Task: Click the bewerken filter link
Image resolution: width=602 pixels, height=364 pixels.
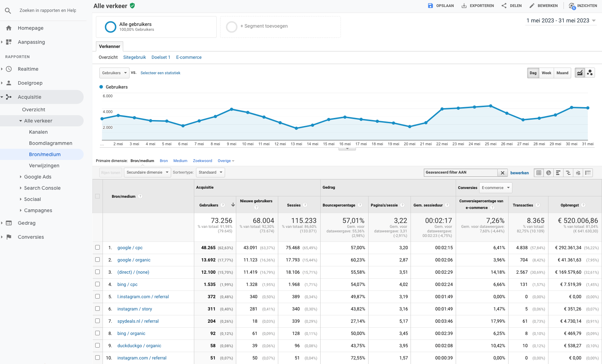Action: [519, 173]
